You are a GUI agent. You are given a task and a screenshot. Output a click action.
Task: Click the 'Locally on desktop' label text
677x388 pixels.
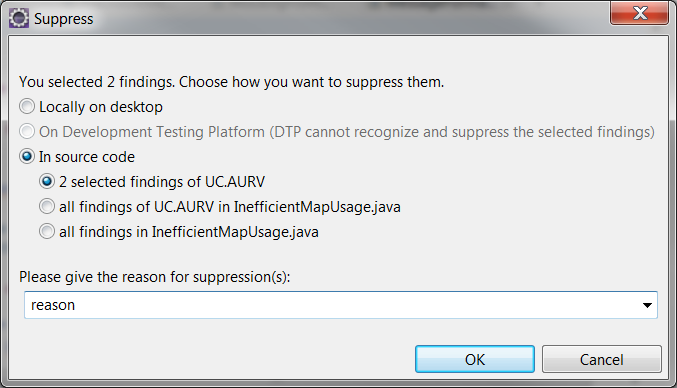coord(101,107)
